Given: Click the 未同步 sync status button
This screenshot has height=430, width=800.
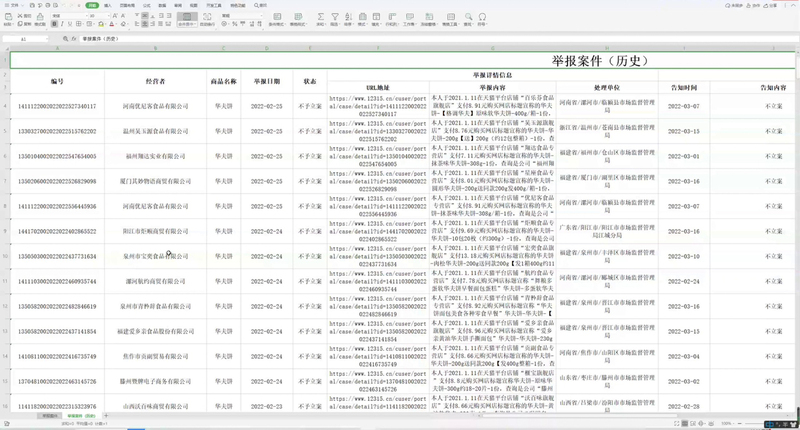Looking at the screenshot, I should [x=734, y=5].
